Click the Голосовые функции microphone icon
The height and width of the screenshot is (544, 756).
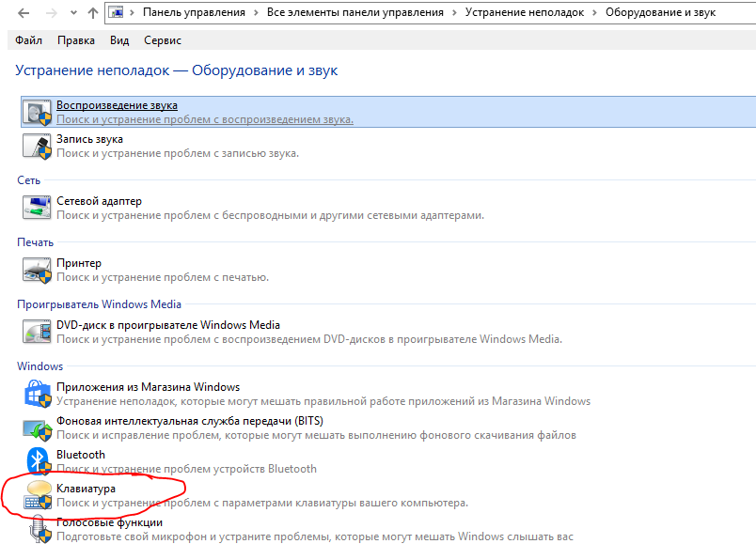39,529
